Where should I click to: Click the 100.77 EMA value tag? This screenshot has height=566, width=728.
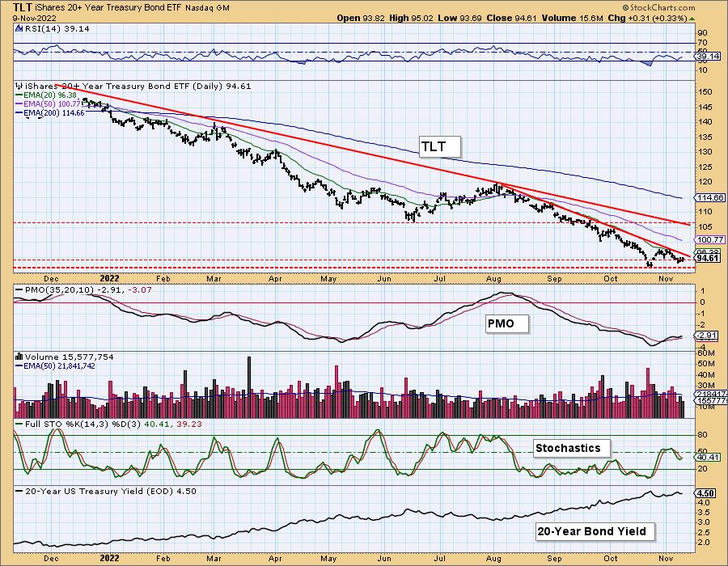tap(710, 240)
